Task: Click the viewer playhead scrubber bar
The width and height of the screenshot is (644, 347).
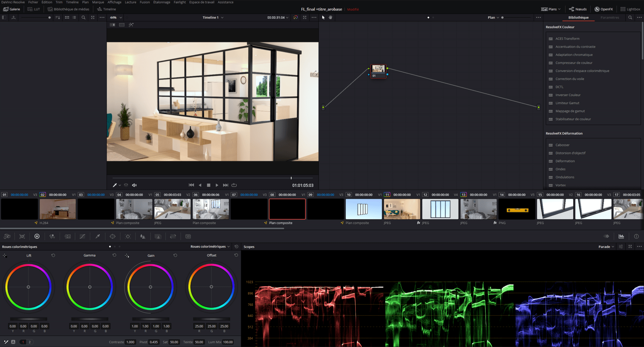Action: pyautogui.click(x=213, y=178)
